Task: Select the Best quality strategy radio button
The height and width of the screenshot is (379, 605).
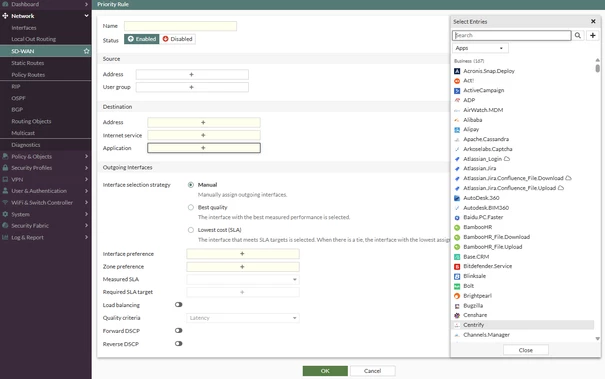Action: (x=191, y=207)
